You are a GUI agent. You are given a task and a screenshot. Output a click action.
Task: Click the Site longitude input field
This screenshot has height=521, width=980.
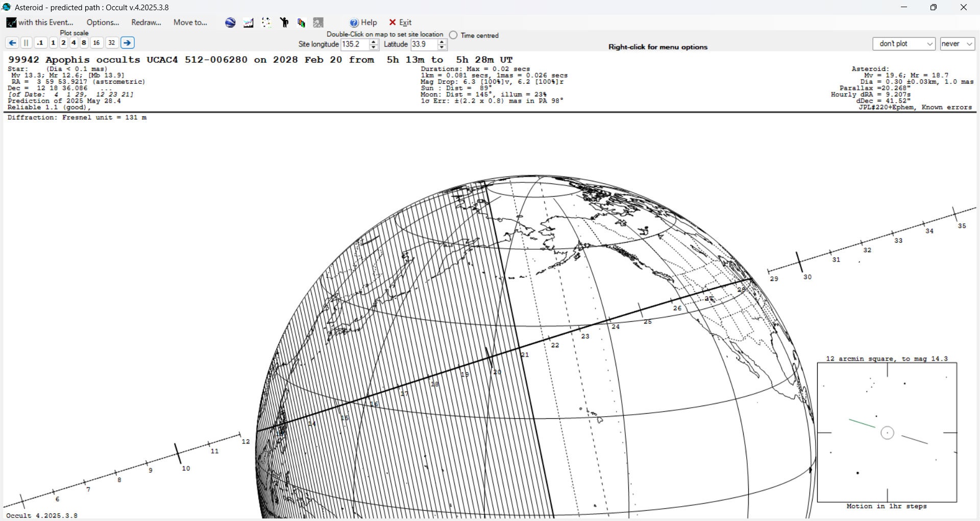355,44
